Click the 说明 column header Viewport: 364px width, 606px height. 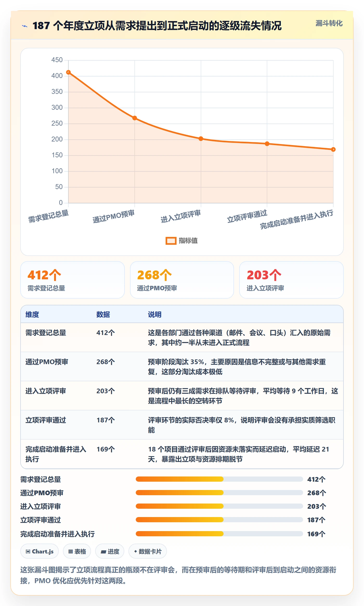pos(155,314)
